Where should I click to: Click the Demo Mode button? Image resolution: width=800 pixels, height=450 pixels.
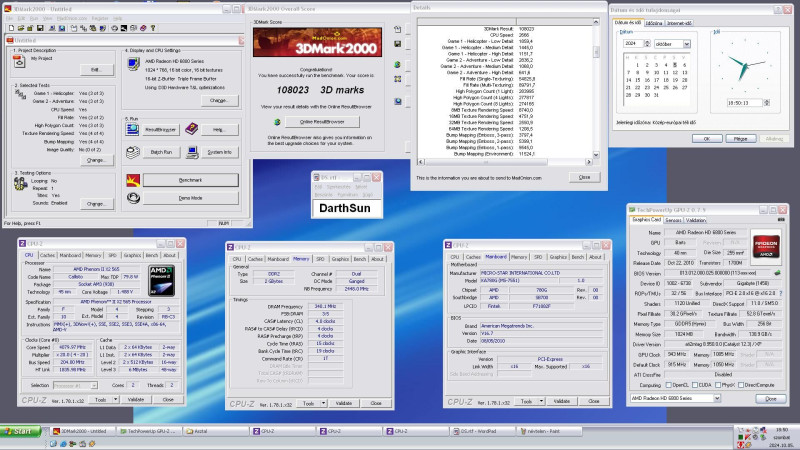coord(190,198)
